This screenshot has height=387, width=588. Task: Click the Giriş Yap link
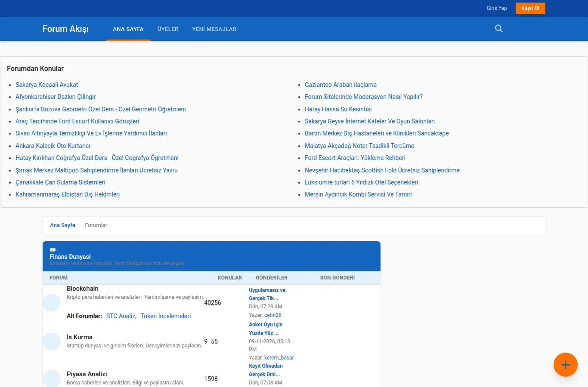(x=497, y=8)
